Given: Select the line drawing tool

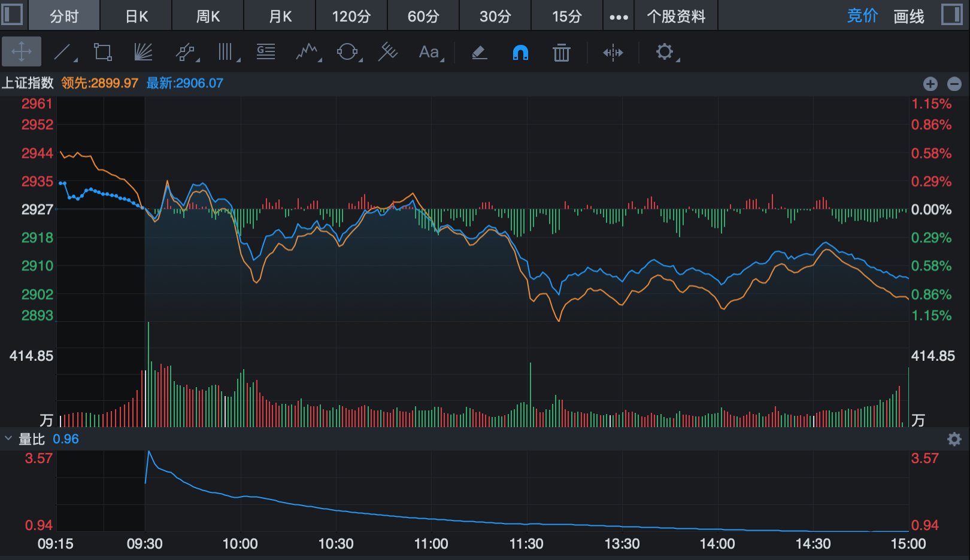Looking at the screenshot, I should [x=62, y=52].
